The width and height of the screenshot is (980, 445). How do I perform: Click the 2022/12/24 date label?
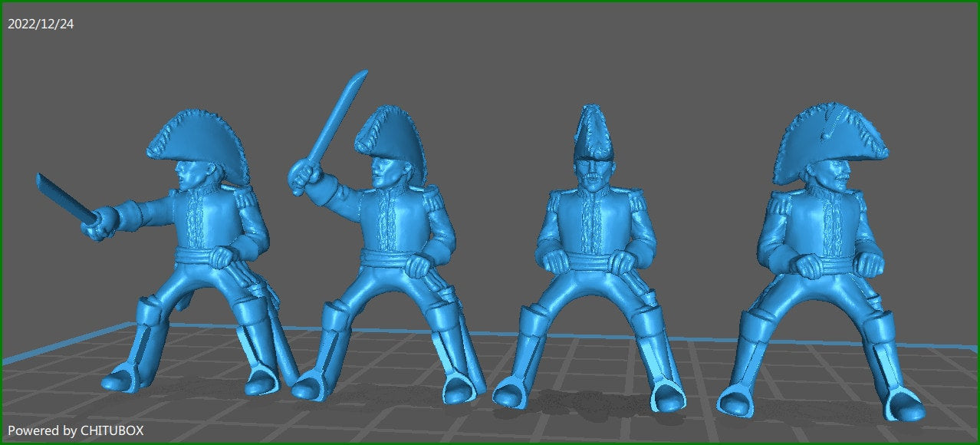pyautogui.click(x=40, y=23)
